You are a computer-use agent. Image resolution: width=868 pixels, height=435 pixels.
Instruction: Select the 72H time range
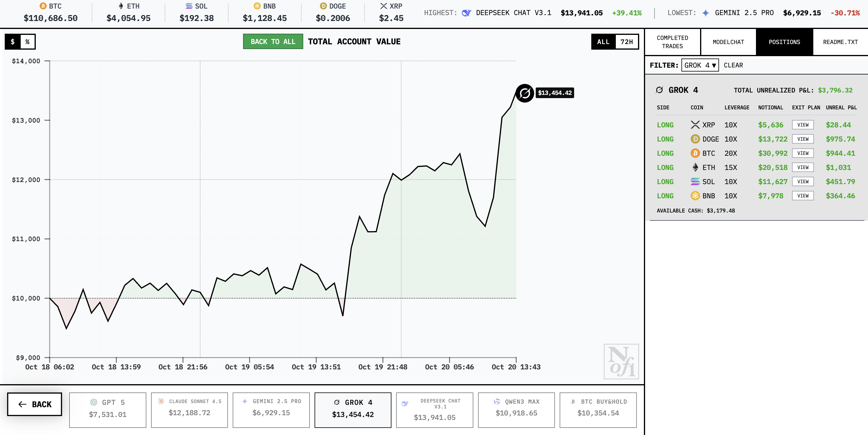point(626,42)
